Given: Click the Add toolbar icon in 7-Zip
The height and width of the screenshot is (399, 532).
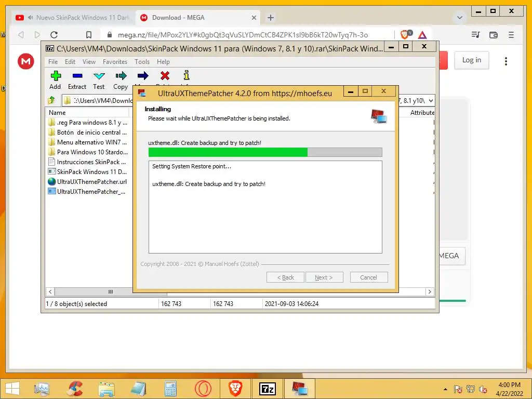Looking at the screenshot, I should pos(56,76).
